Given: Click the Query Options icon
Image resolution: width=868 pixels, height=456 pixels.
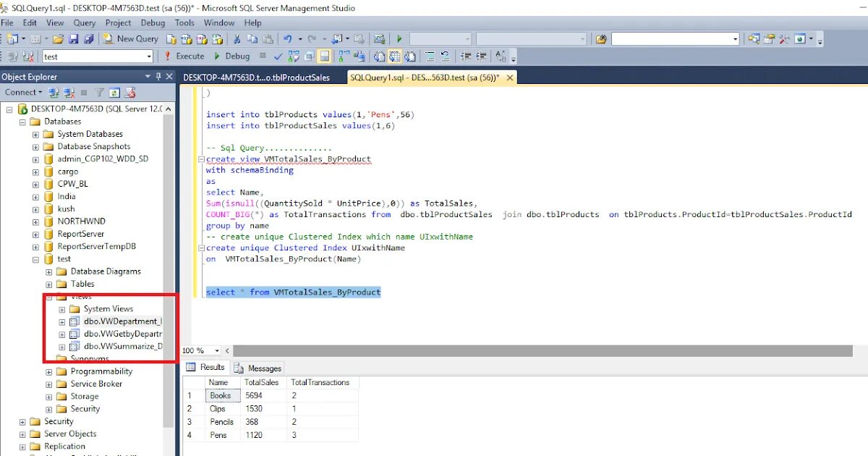Looking at the screenshot, I should 309,56.
